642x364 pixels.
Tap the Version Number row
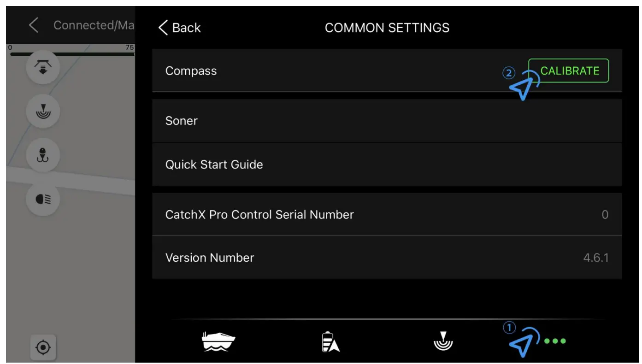[x=387, y=258]
